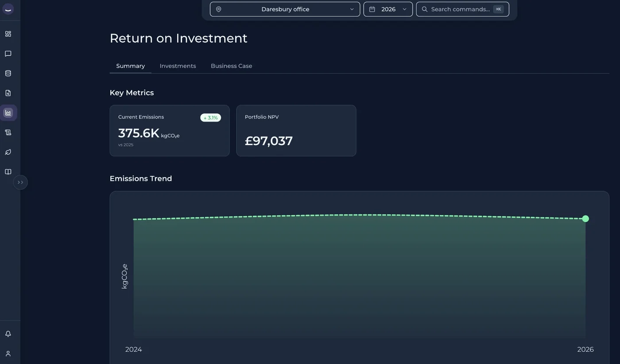Click the Current Emissions label
The width and height of the screenshot is (620, 364).
click(141, 117)
